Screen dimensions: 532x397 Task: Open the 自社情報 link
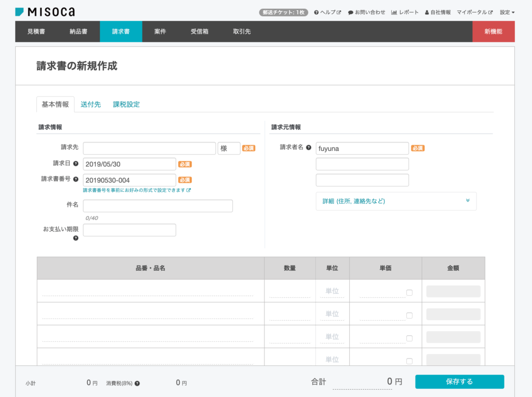[437, 12]
